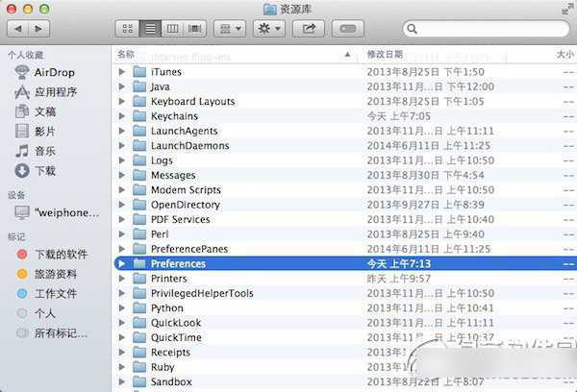Open 影片 in the sidebar
The image size is (577, 392).
(36, 132)
